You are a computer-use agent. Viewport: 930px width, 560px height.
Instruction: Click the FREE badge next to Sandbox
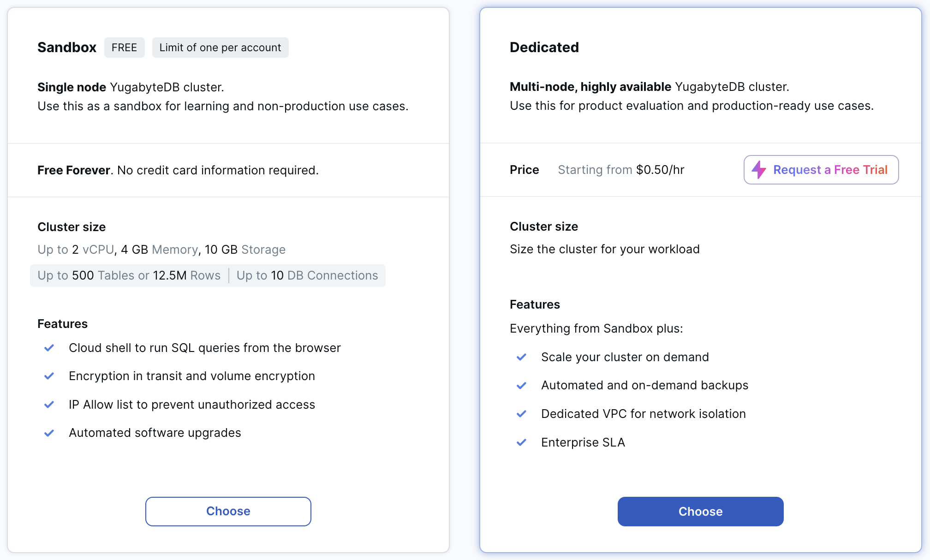point(124,48)
